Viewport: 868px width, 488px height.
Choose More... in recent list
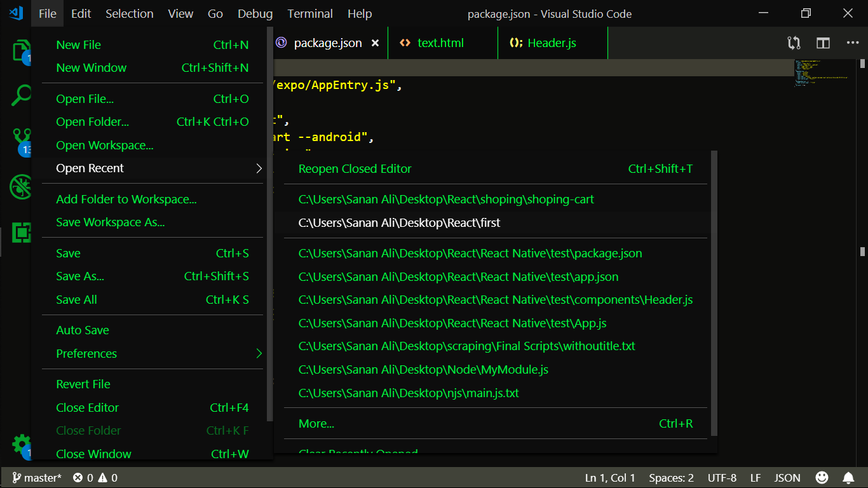(496, 424)
